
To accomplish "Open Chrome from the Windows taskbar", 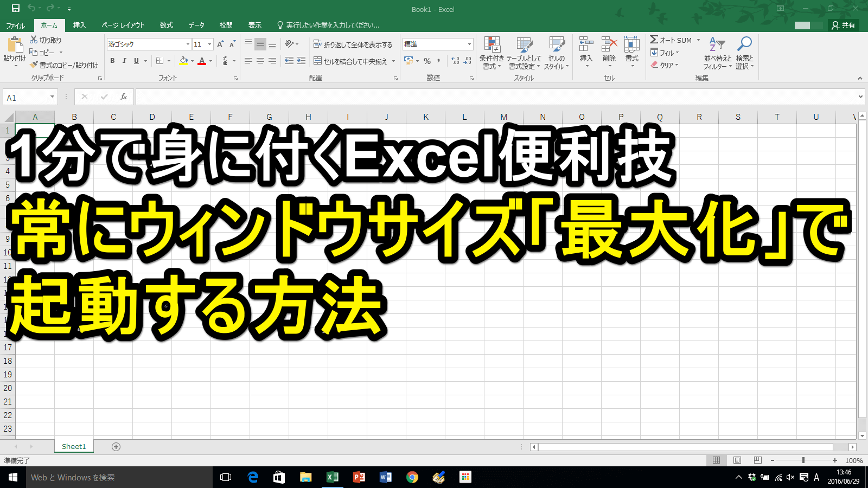I will 412,477.
